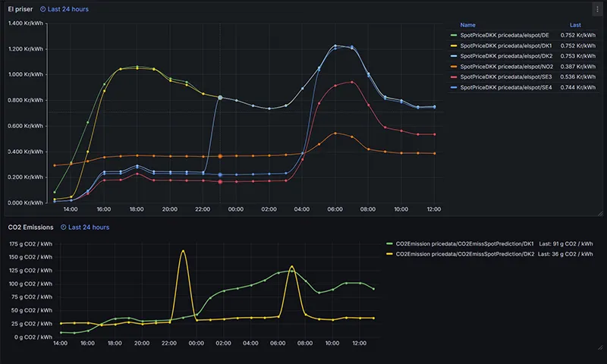Click Last 24 hours link on El priser
Screen dimensions: 607x364
coord(68,9)
